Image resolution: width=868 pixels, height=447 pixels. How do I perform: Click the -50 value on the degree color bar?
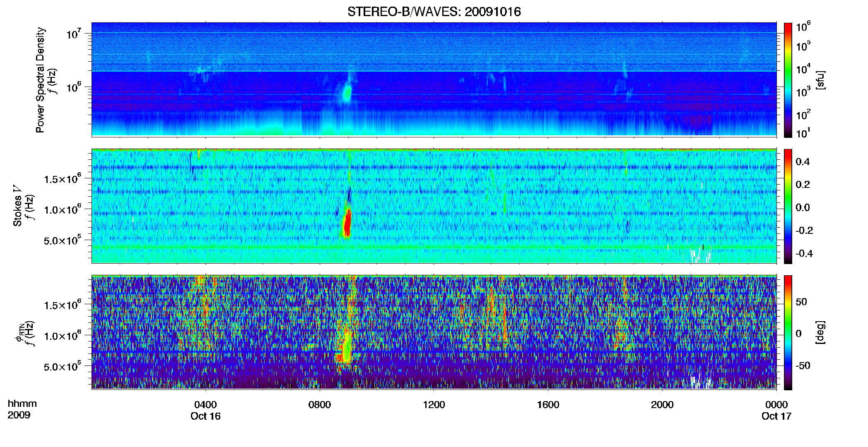pos(803,365)
